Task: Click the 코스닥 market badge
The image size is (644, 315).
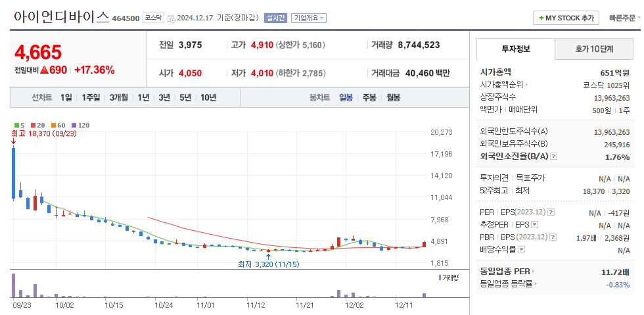Action: [154, 18]
